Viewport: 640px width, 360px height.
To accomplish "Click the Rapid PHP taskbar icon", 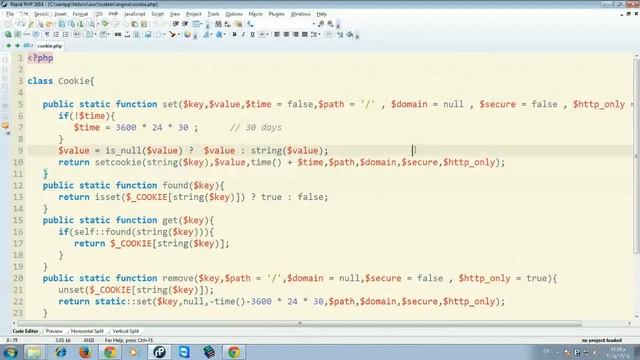I will pyautogui.click(x=159, y=352).
